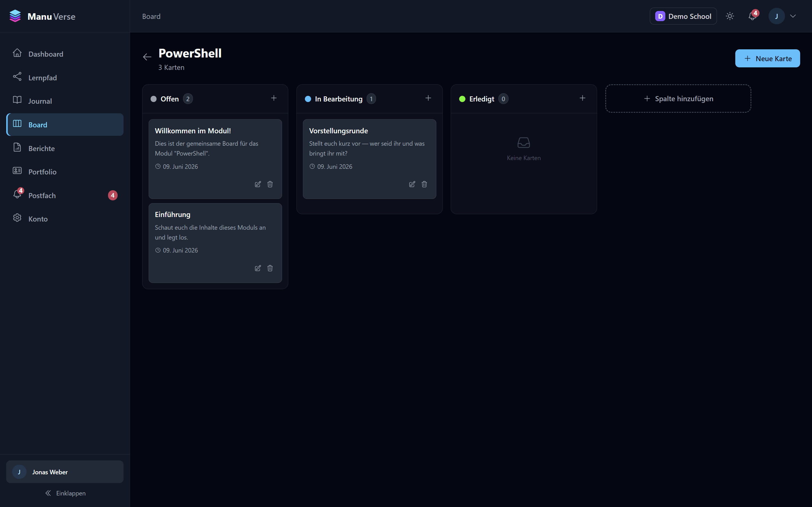Click the In Bearbeitung count badge
The width and height of the screenshot is (812, 507).
(x=371, y=99)
